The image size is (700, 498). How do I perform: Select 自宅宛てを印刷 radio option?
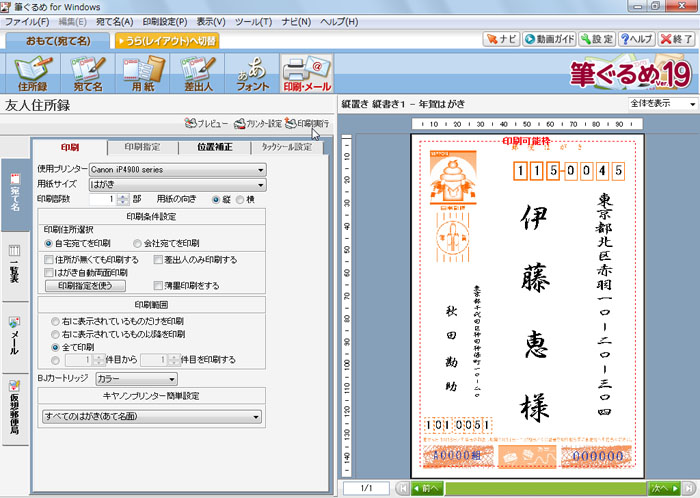coord(49,244)
